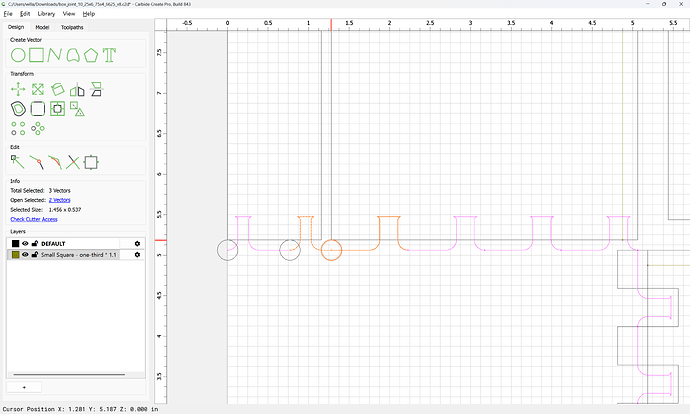
Task: Select the Polygon vector tool
Action: [91, 55]
